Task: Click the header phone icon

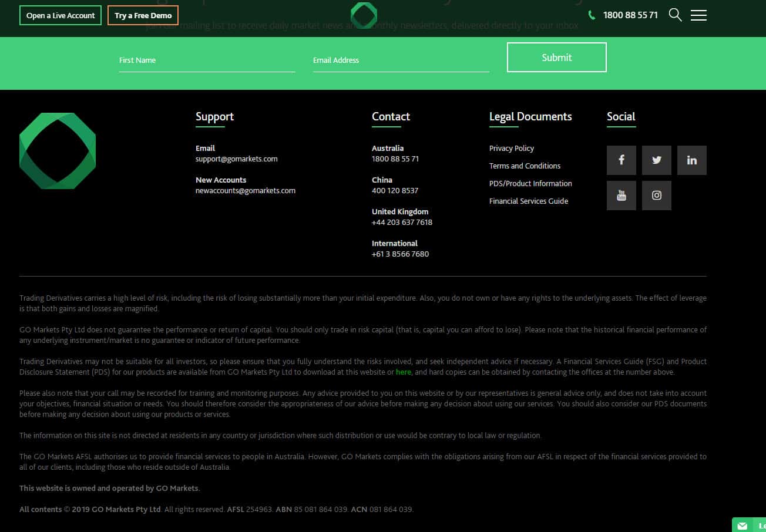Action: coord(592,15)
